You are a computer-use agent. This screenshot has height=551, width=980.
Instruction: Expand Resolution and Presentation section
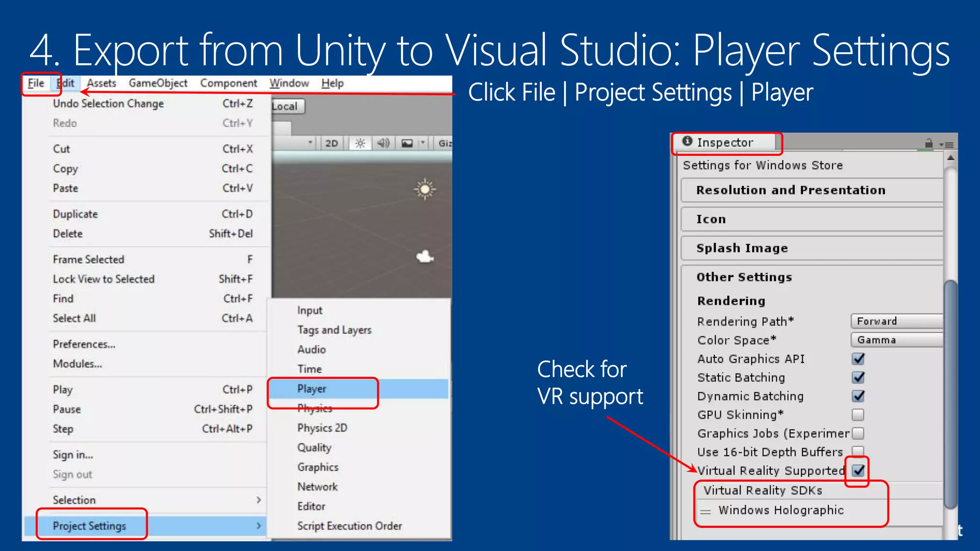click(x=812, y=190)
